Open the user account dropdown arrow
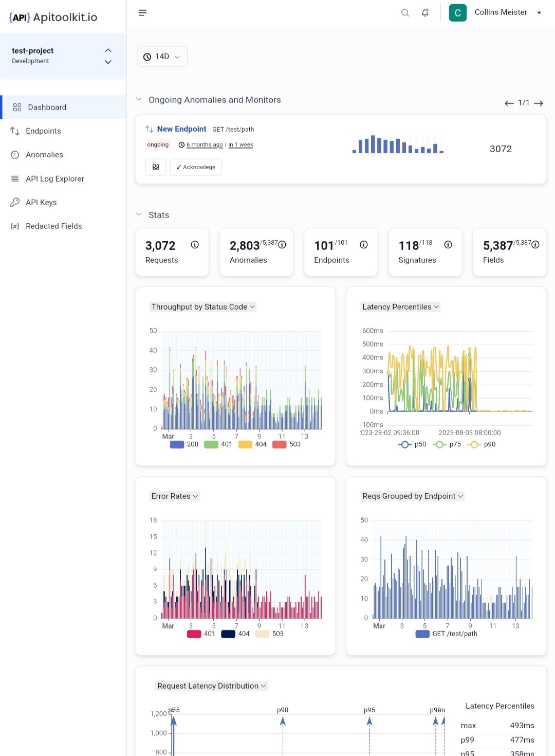555x756 pixels. [539, 13]
